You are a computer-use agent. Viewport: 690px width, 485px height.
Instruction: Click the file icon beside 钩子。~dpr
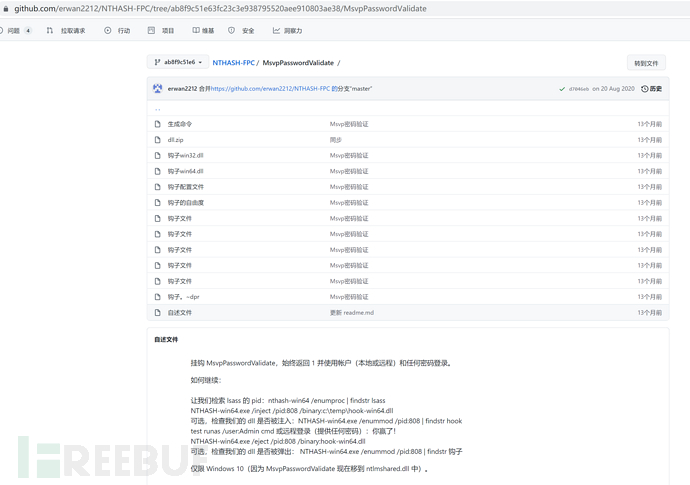[158, 297]
